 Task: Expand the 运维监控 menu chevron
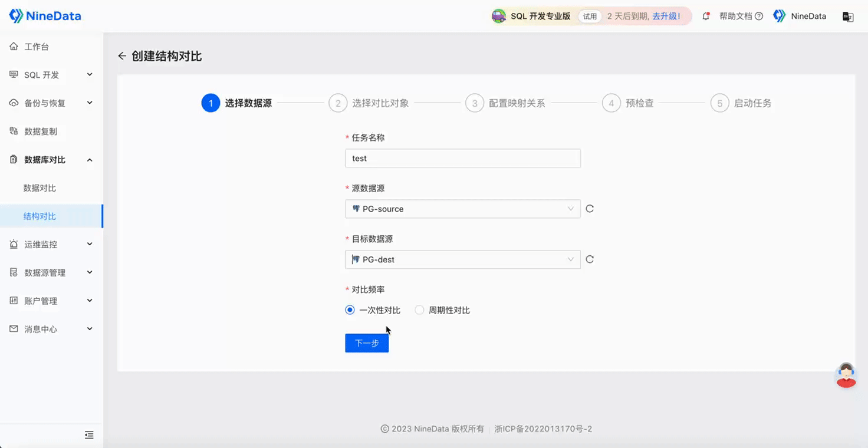pyautogui.click(x=90, y=244)
